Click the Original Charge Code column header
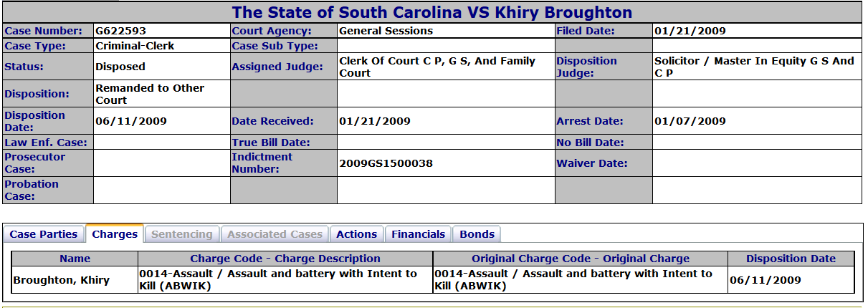This screenshot has height=308, width=868. point(581,259)
